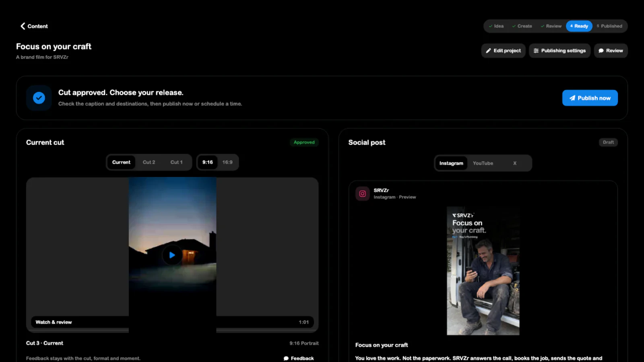Switch to Cut 2 version
This screenshot has width=644, height=362.
pyautogui.click(x=149, y=162)
